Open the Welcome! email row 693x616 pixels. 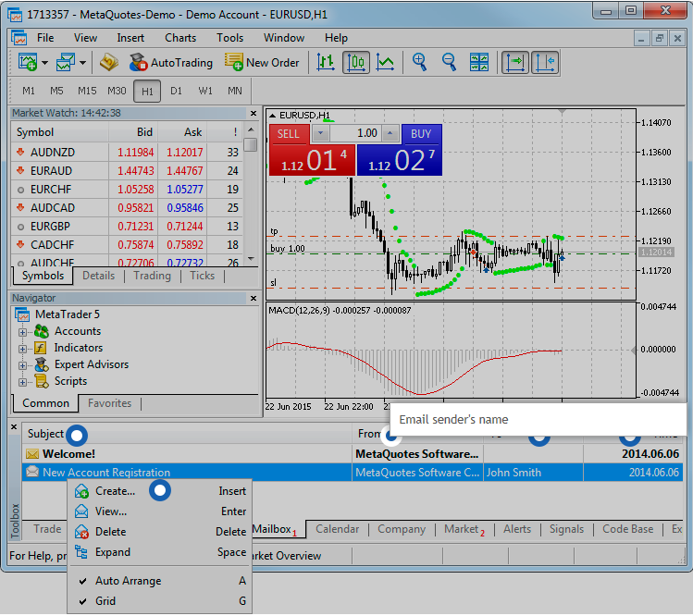click(x=353, y=454)
